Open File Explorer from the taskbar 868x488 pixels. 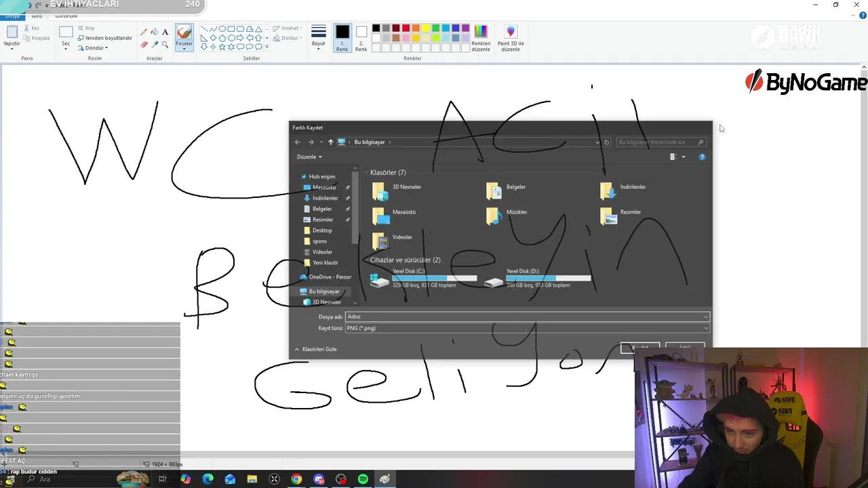(x=252, y=479)
